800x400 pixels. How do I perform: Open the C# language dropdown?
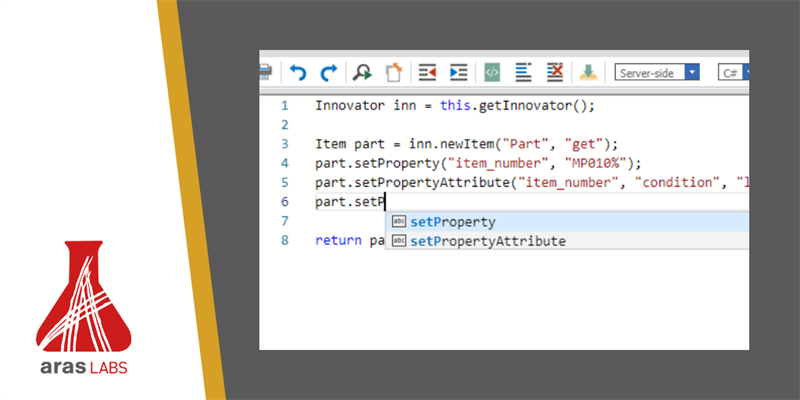coord(733,72)
